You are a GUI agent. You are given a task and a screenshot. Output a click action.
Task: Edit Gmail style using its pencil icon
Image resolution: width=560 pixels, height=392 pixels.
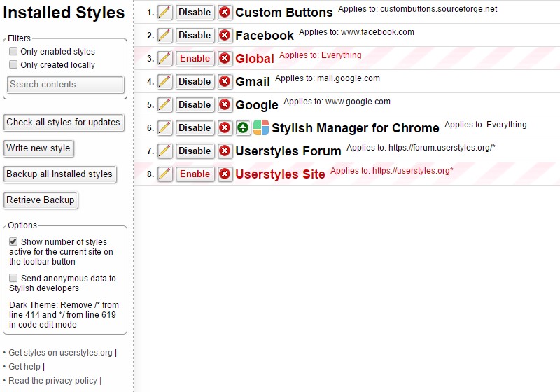point(164,82)
